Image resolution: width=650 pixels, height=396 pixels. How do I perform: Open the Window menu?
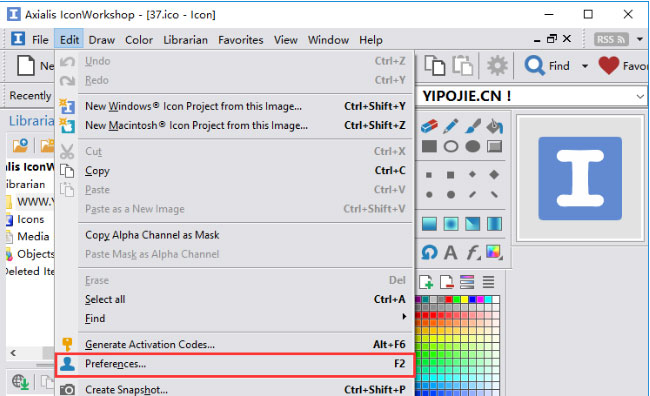coord(328,40)
